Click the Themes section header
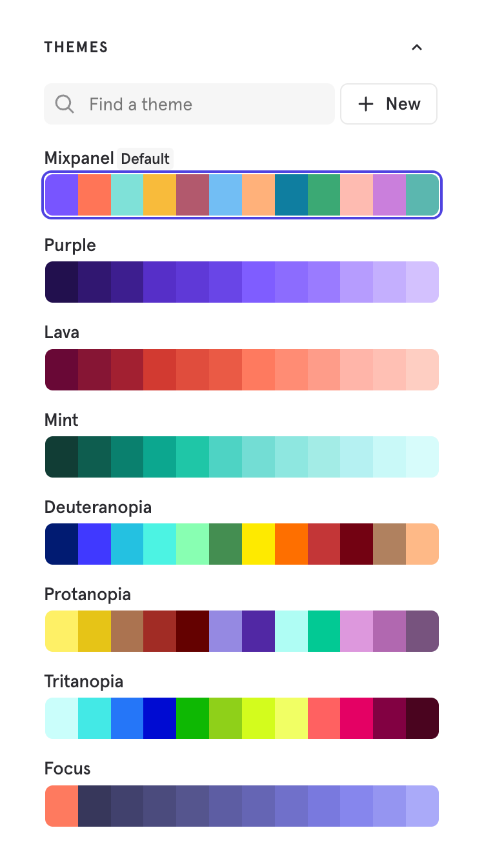Screen dimensions: 484x868 [76, 47]
